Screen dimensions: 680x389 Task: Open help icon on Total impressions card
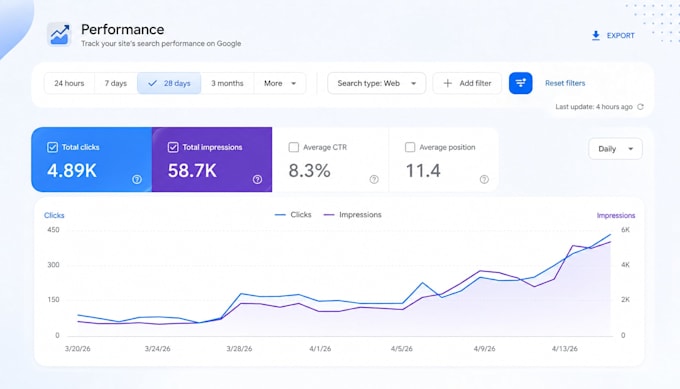(257, 179)
